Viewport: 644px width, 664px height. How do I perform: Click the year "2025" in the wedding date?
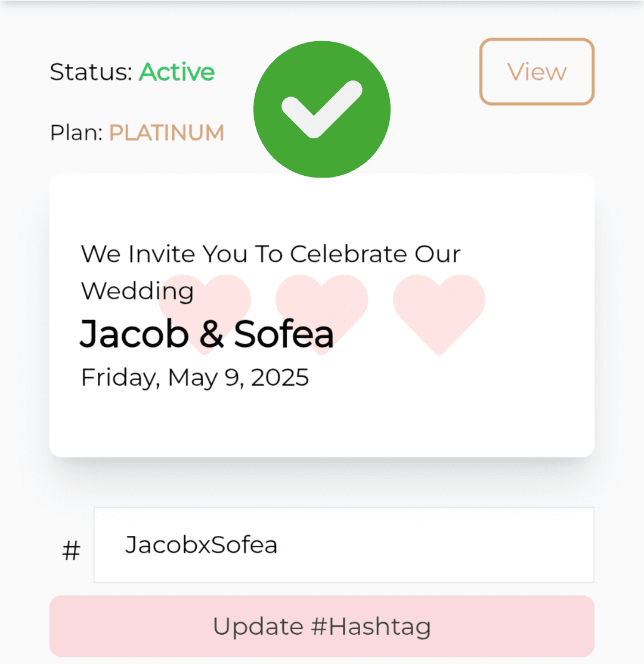[280, 377]
